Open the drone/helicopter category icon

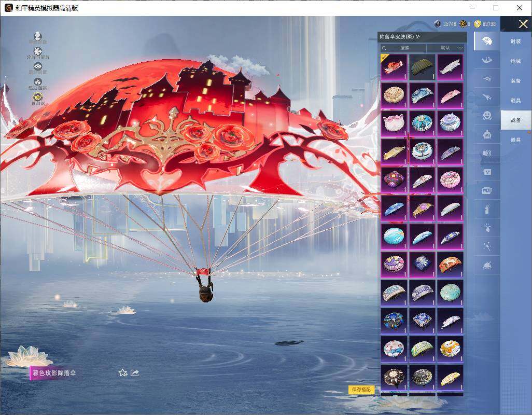(x=487, y=78)
